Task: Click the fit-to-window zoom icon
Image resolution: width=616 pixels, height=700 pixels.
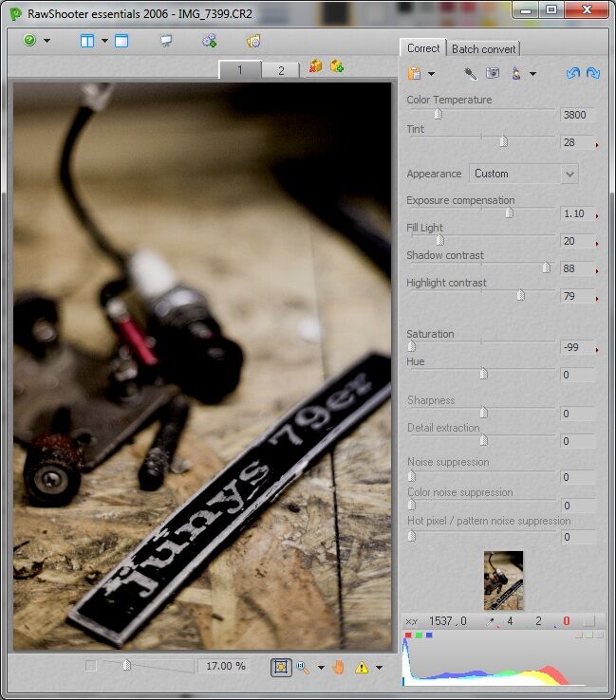Action: 280,667
